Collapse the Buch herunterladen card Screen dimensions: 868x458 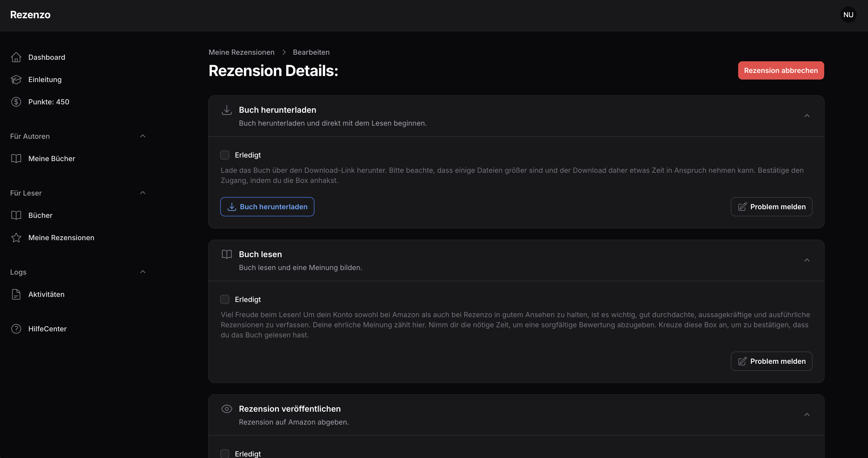tap(807, 116)
